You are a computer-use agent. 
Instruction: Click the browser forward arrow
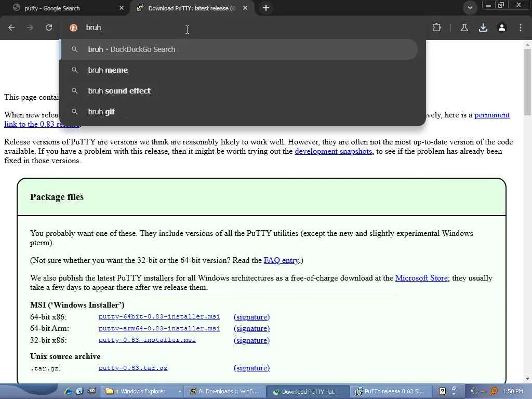pos(30,28)
